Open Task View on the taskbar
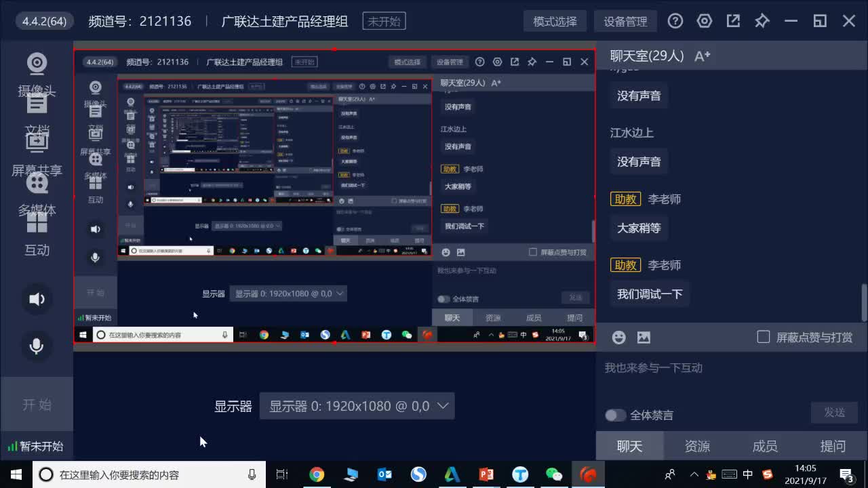Image resolution: width=868 pixels, height=488 pixels. (x=282, y=474)
